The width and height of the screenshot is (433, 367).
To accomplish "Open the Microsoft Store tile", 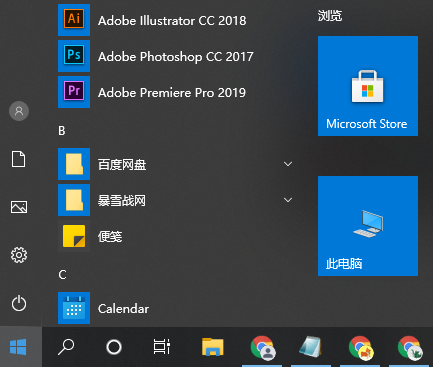I will (368, 86).
